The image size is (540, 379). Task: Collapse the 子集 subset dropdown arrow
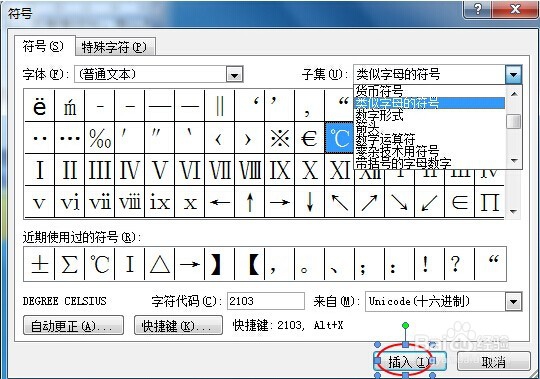pyautogui.click(x=513, y=74)
